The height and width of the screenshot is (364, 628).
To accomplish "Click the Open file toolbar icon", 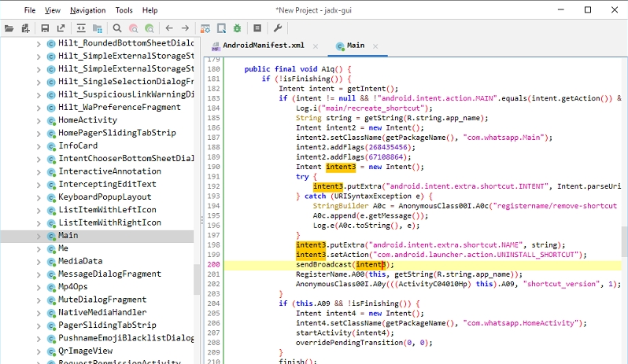I will coord(9,28).
